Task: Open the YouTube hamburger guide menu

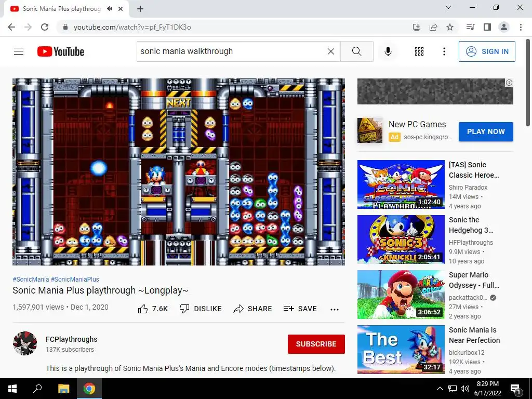Action: (x=19, y=51)
